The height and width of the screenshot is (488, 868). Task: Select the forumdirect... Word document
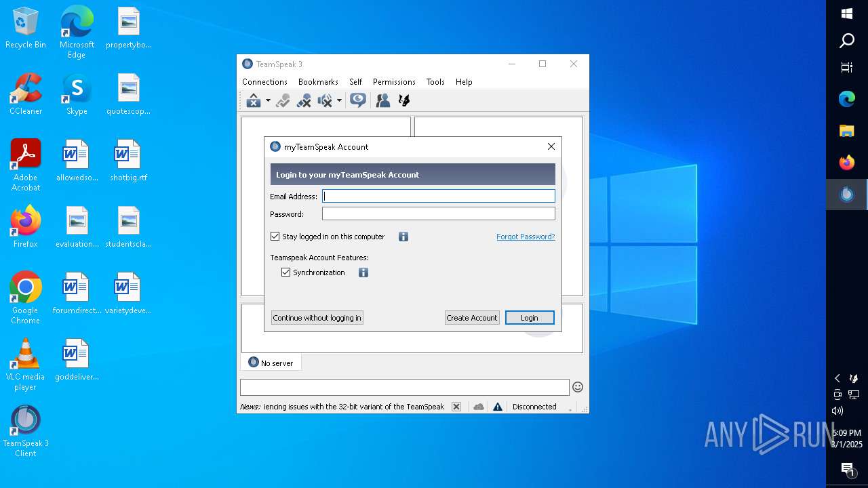[77, 293]
